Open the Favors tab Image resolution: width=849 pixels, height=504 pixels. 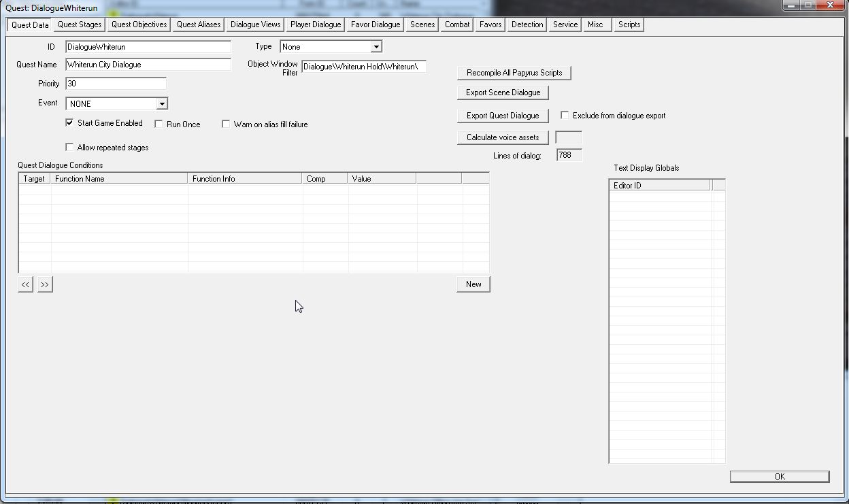(490, 24)
